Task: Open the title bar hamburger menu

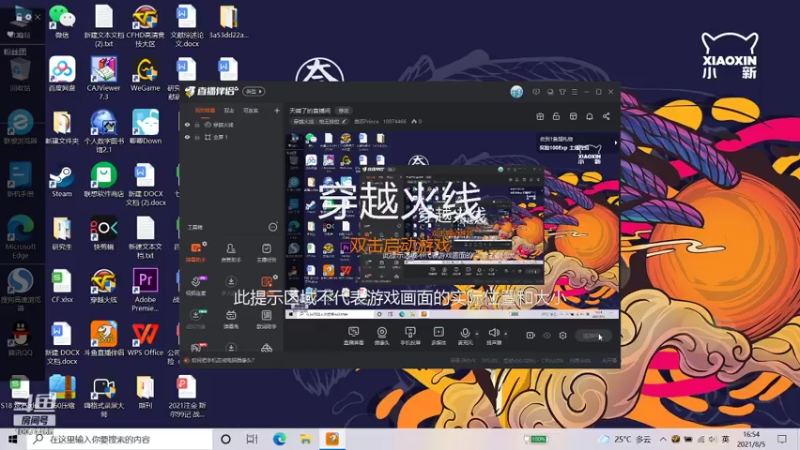Action: pyautogui.click(x=574, y=92)
